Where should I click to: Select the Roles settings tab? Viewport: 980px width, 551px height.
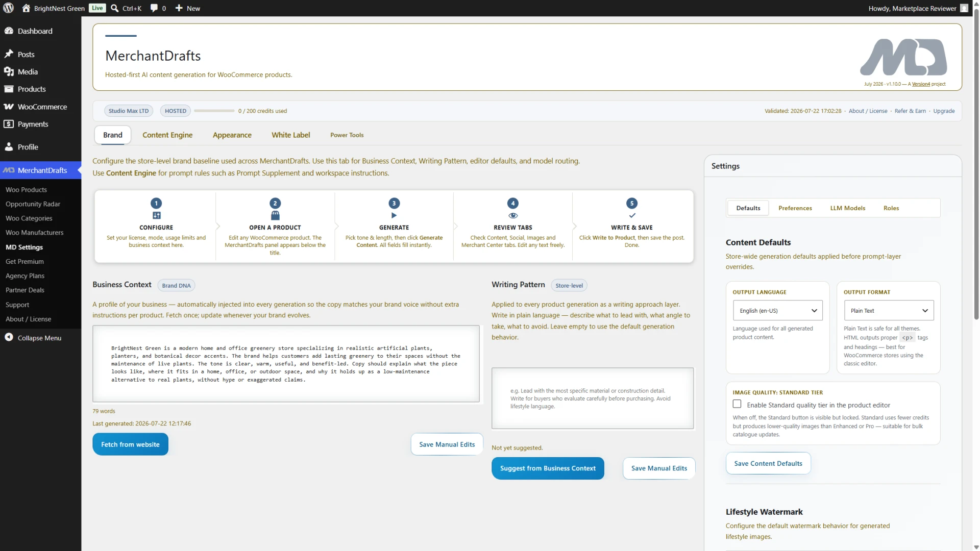[x=891, y=208]
